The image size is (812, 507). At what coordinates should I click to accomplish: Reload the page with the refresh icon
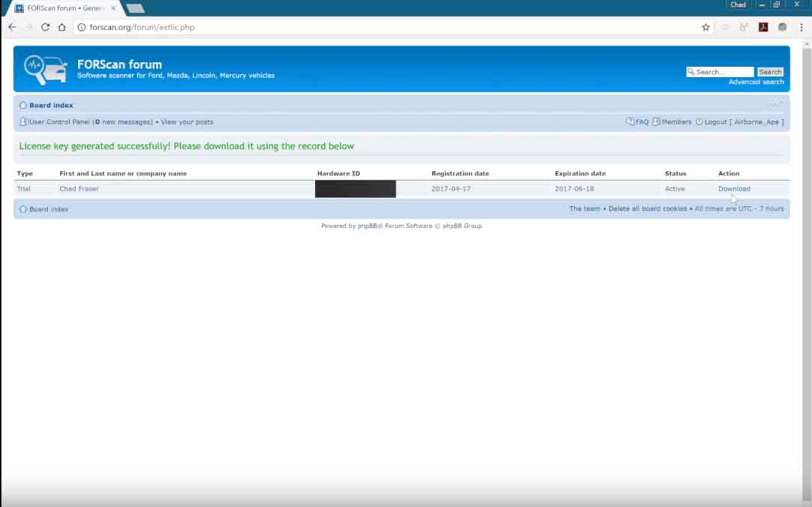(45, 27)
